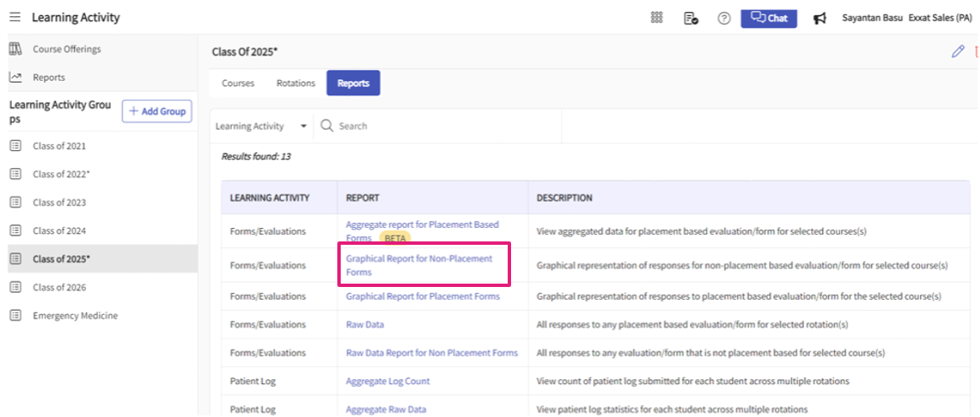Click the Course Offerings books icon
The image size is (980, 417).
click(15, 49)
